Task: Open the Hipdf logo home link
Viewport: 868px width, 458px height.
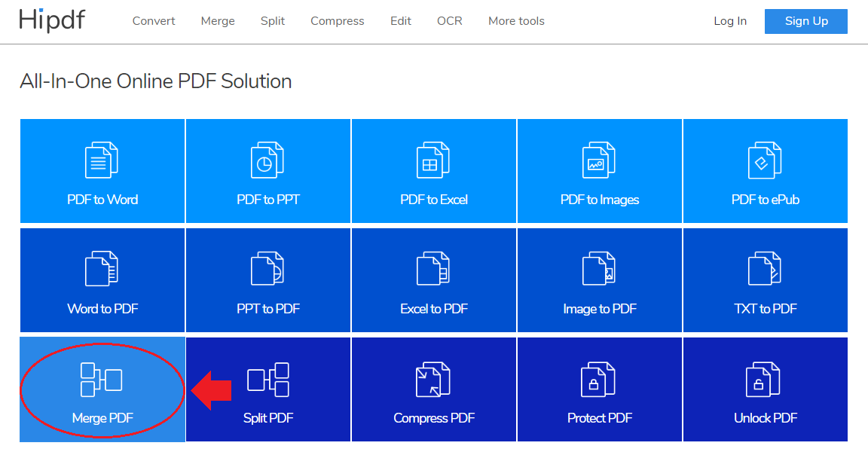Action: point(52,20)
